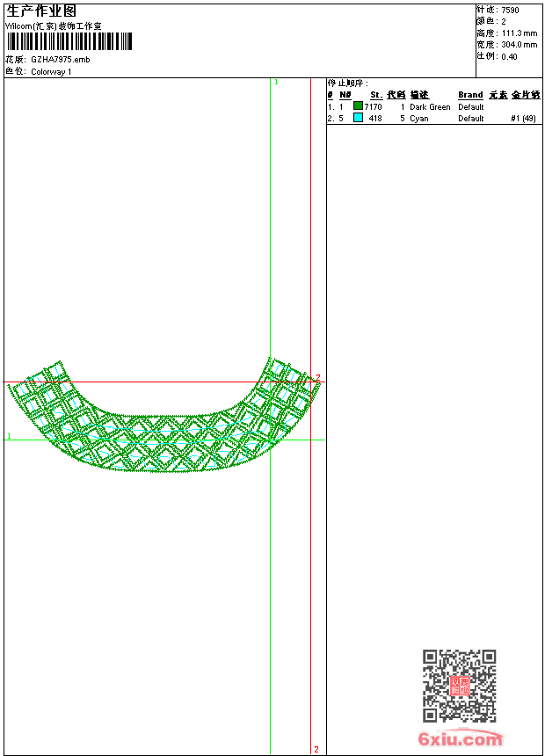The image size is (545, 756).
Task: Click the Wilcom studio name line
Action: pos(54,26)
